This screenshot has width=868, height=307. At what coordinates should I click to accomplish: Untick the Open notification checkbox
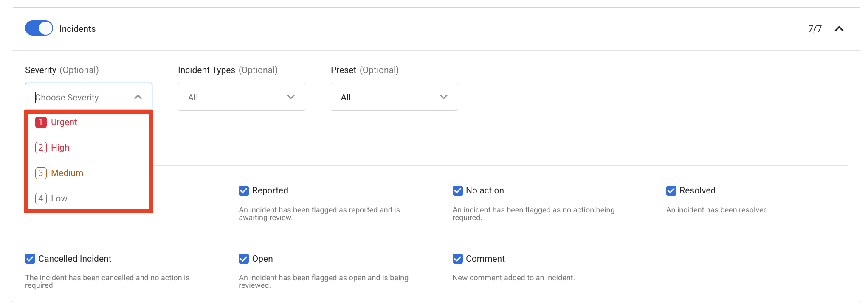[x=244, y=259]
